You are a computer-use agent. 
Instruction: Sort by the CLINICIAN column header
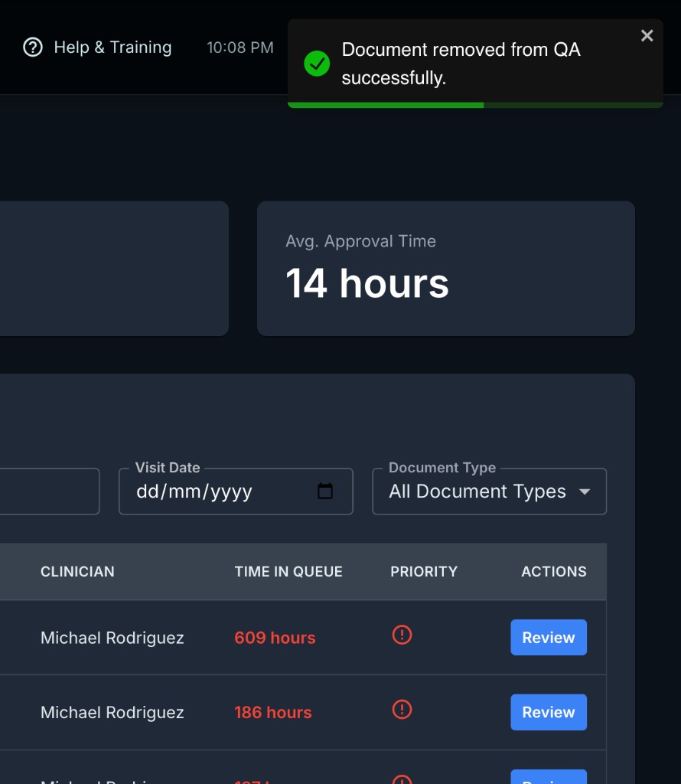(77, 571)
